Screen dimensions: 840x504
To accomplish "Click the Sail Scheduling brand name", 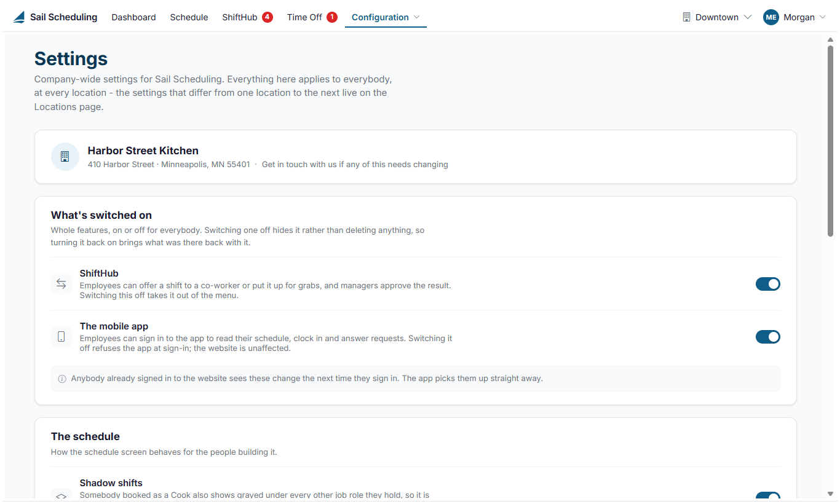I will coord(63,17).
